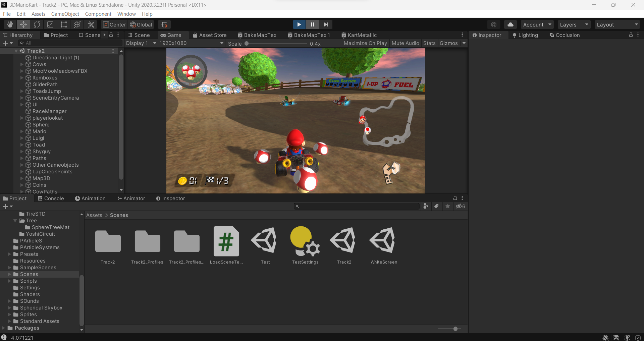Switch to the Console tab
Screen dimensions: 644x341
(51, 198)
